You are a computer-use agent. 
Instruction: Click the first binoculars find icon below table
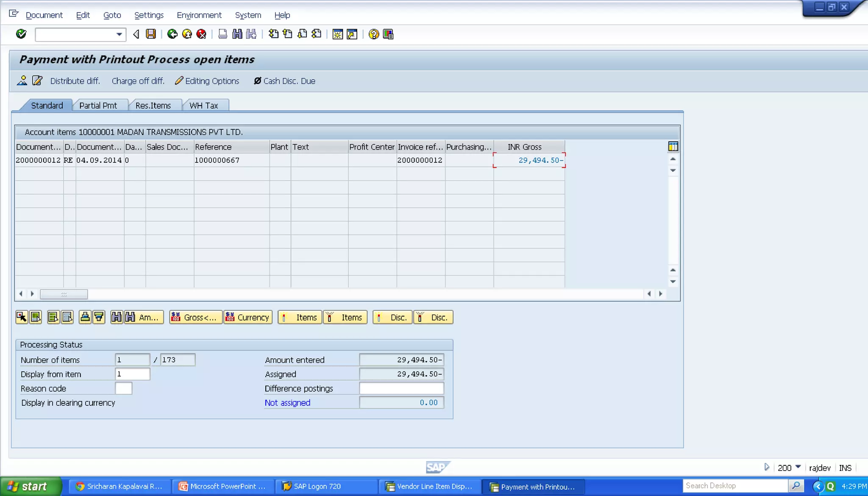point(117,317)
